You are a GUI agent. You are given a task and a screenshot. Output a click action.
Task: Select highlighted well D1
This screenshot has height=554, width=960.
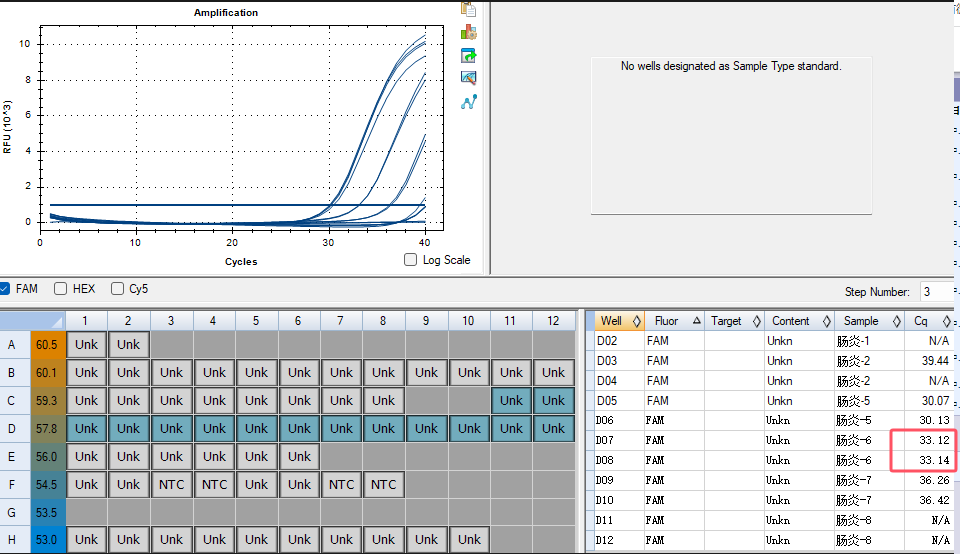pyautogui.click(x=86, y=429)
